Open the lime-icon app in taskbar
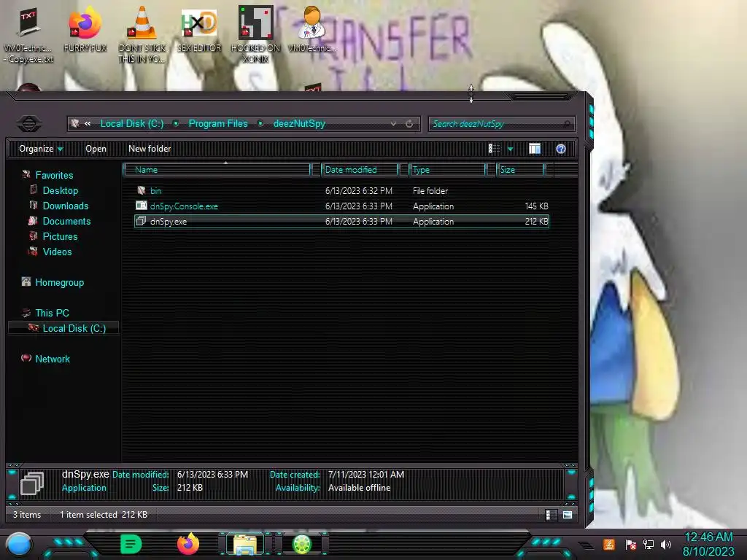 click(302, 544)
